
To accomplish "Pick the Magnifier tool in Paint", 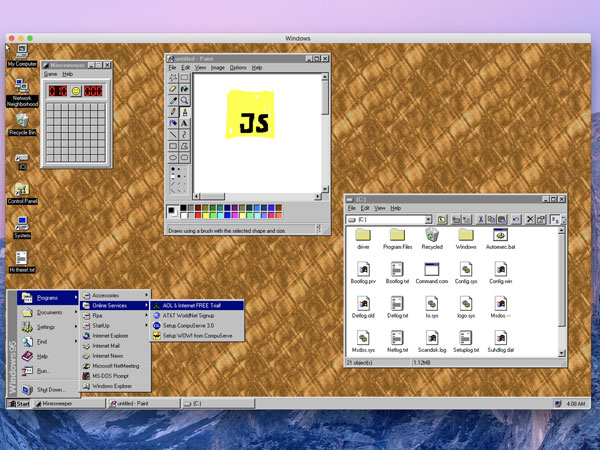I will pyautogui.click(x=184, y=100).
